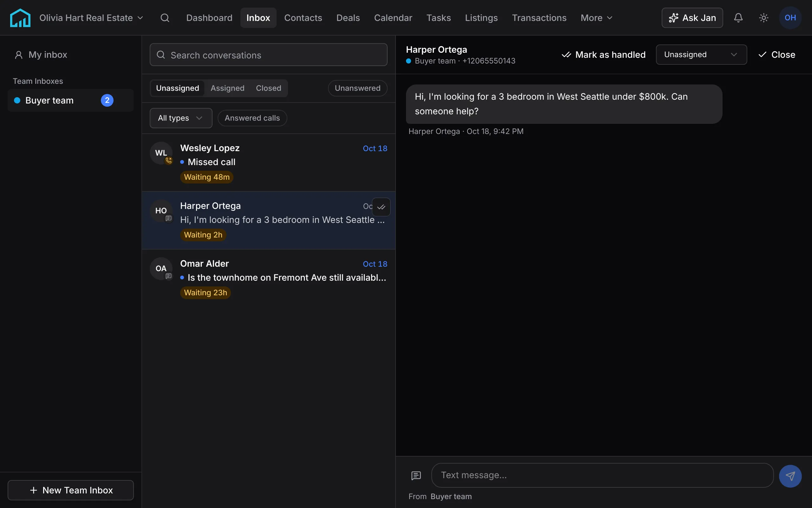Focus the Text message input
The width and height of the screenshot is (812, 508).
[602, 475]
